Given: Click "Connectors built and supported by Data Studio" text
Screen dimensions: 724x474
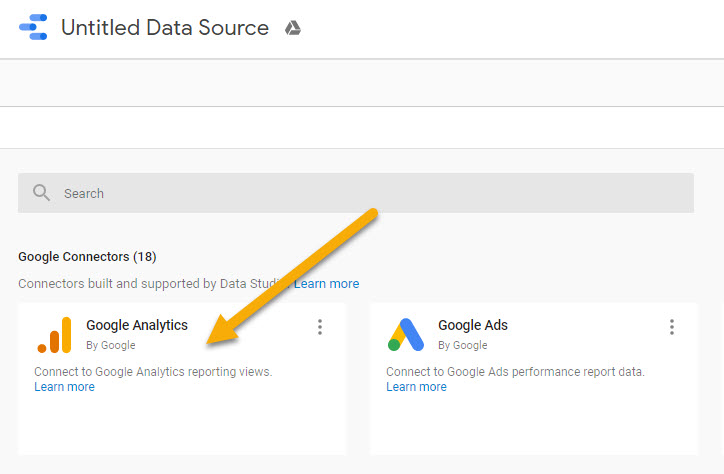Looking at the screenshot, I should 154,283.
